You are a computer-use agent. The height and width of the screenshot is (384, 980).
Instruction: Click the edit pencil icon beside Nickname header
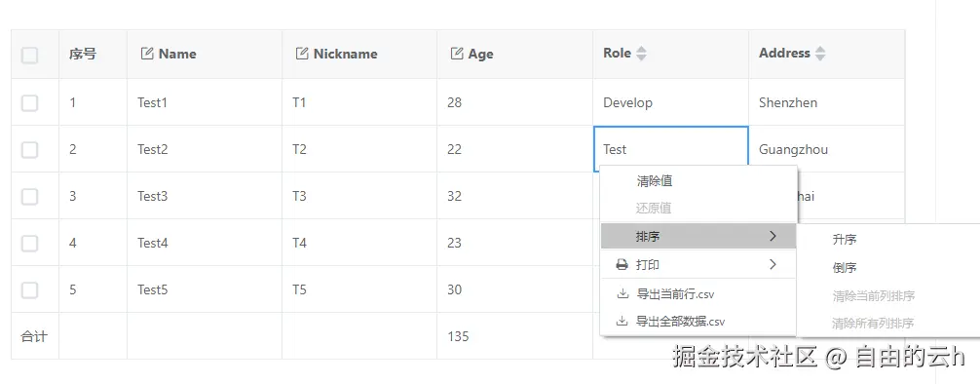pos(302,54)
